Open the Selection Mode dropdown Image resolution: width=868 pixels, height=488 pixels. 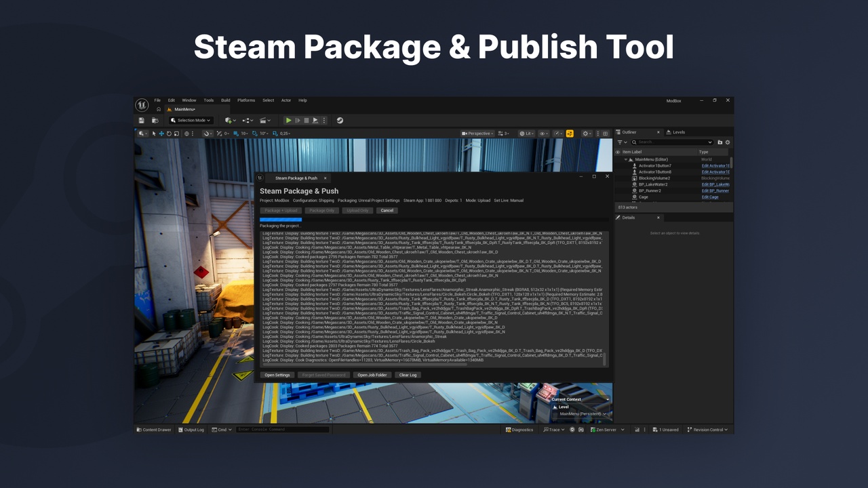(x=191, y=121)
